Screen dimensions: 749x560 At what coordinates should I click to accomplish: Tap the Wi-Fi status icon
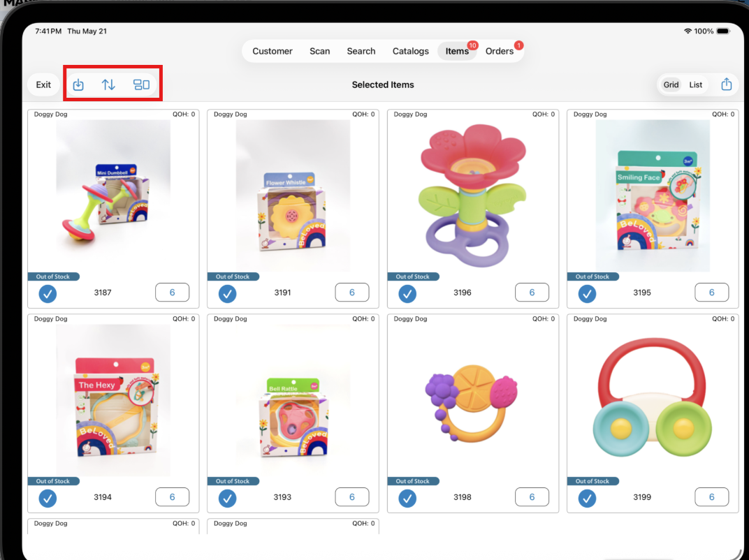coord(688,31)
